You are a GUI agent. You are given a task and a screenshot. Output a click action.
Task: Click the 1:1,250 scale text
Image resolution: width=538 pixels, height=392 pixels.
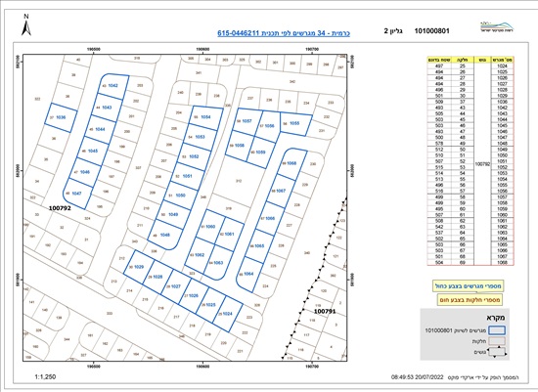[x=45, y=377]
